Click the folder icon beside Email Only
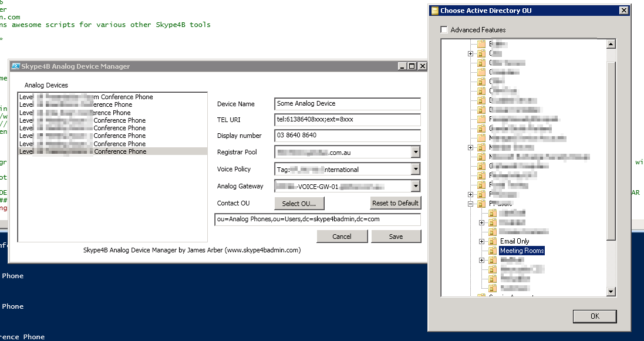The height and width of the screenshot is (341, 644). 493,241
